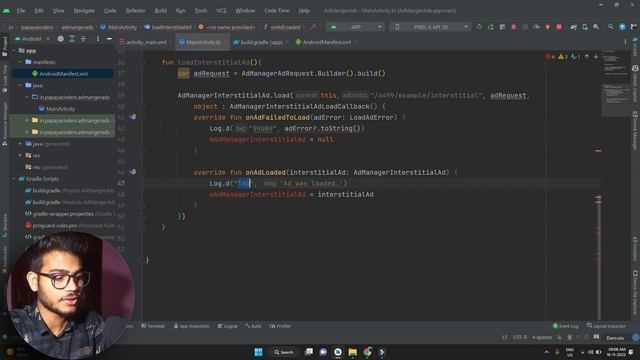Click the override gutter icon beside onAdLoaded

point(133,172)
